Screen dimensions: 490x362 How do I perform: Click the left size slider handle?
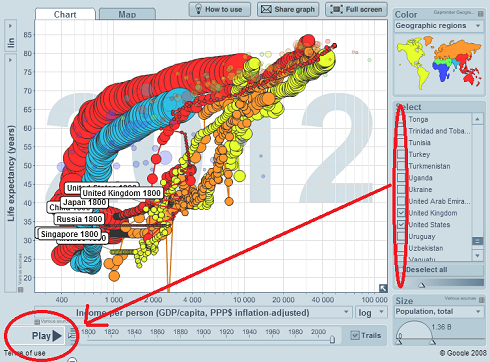[x=398, y=342]
